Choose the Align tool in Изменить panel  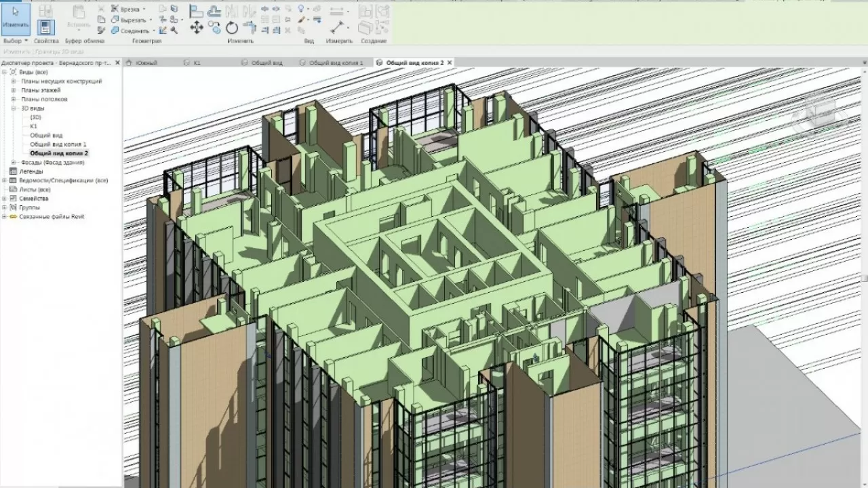196,10
